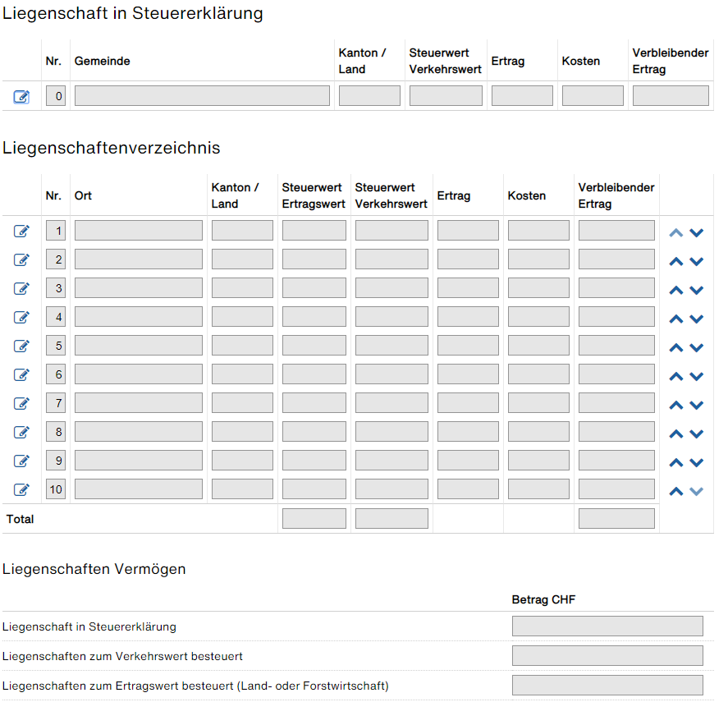Viewport: 728px width, 702px height.
Task: Edit Liegenschaftenverzeichnis row 7
Action: pos(21,404)
